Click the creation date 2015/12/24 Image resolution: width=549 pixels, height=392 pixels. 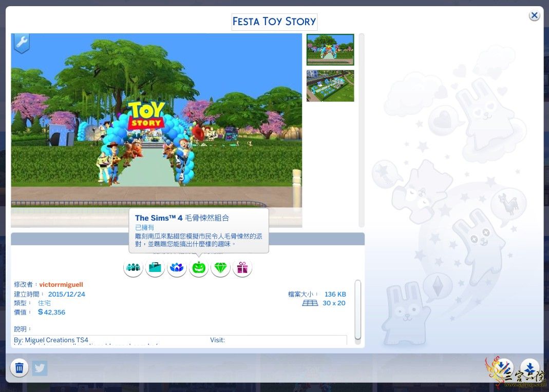[67, 295]
